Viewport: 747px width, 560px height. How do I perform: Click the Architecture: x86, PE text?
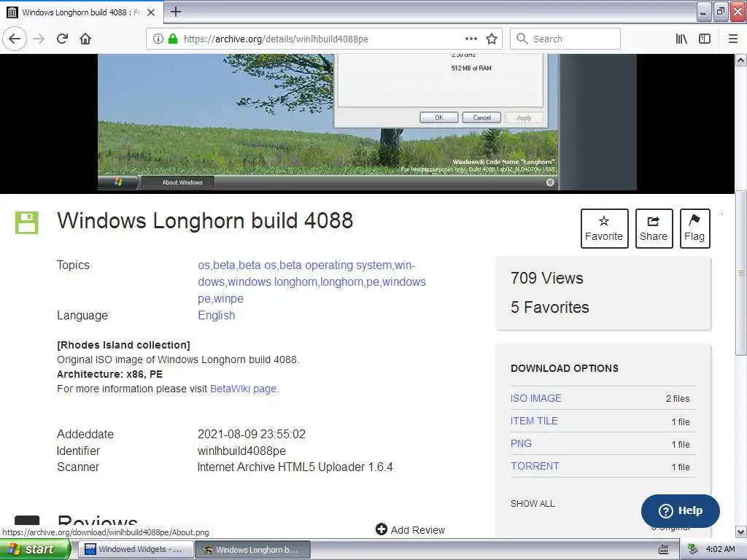coord(109,374)
